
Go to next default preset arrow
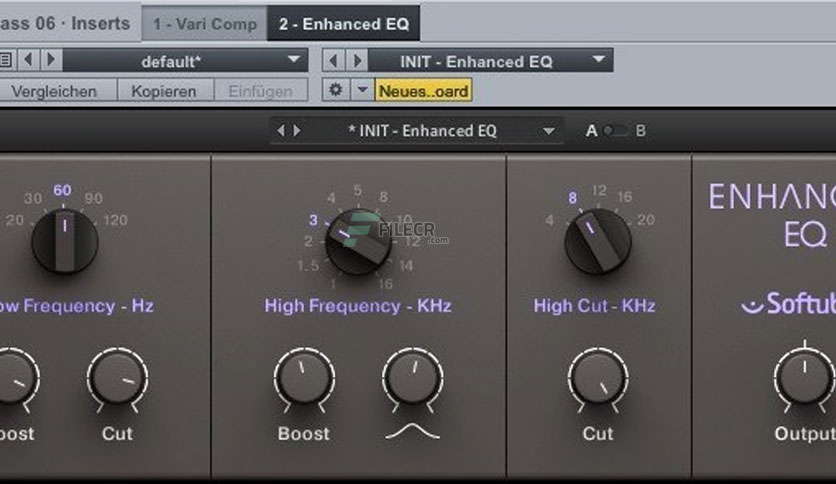(x=51, y=60)
